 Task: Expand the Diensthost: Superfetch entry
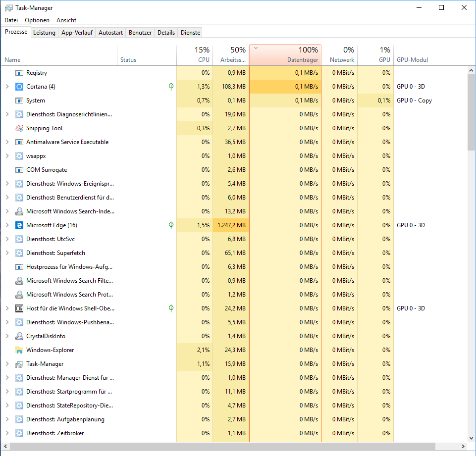pos(7,253)
